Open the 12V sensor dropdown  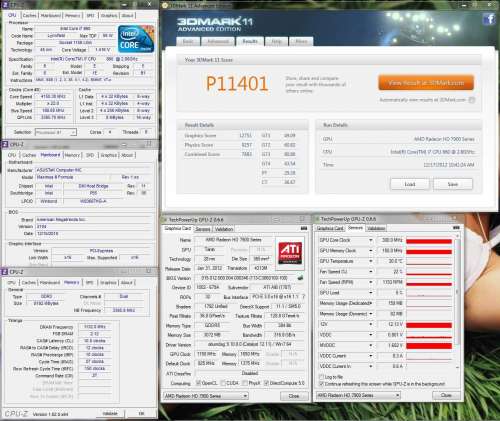[x=370, y=324]
